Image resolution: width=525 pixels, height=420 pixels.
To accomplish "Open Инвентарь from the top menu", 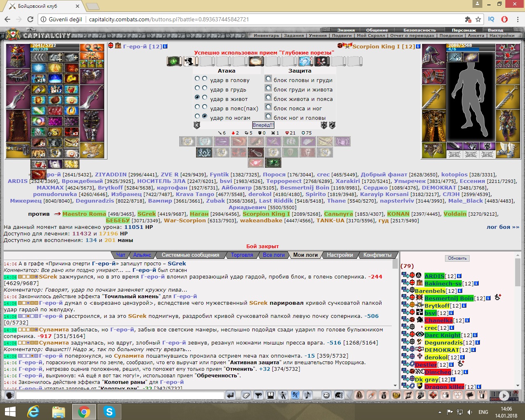I will (266, 36).
